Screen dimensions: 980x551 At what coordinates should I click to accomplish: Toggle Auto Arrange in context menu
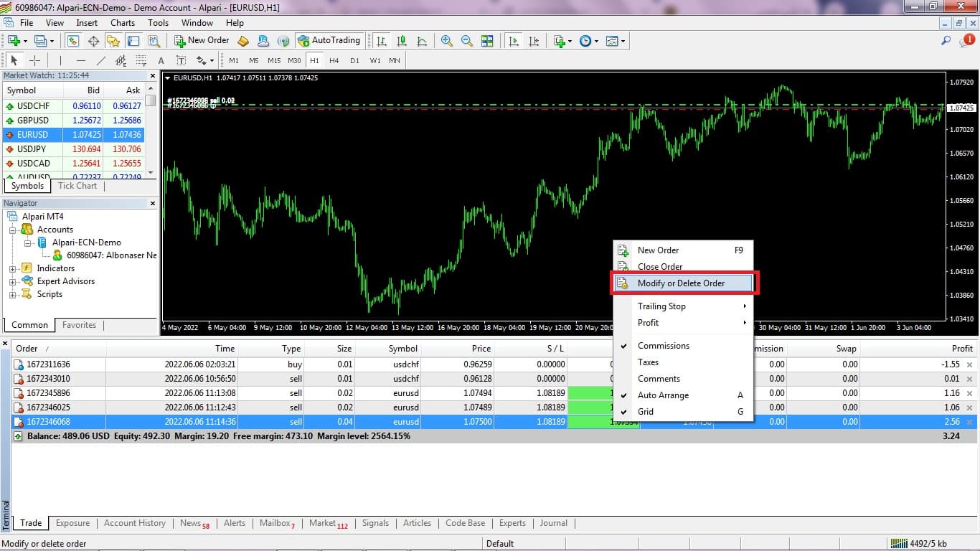[682, 395]
